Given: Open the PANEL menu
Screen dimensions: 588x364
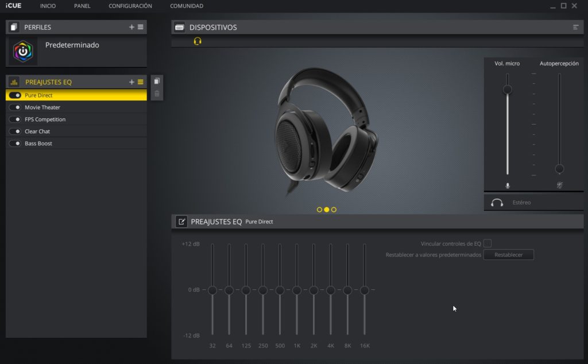Looking at the screenshot, I should pos(82,6).
